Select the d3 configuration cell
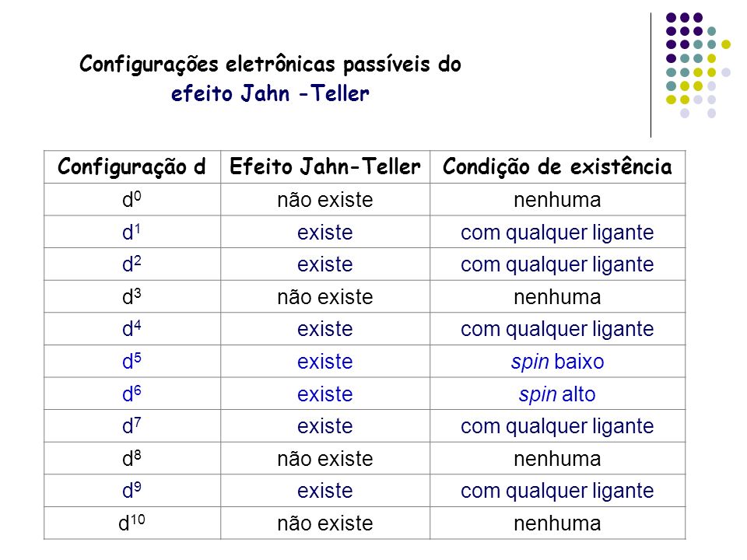The height and width of the screenshot is (560, 747). (132, 296)
